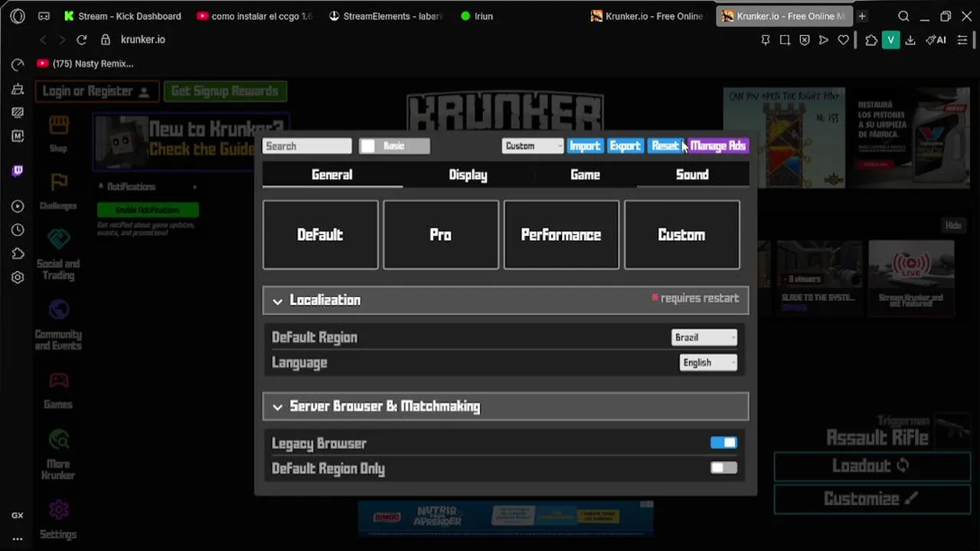Image resolution: width=980 pixels, height=551 pixels.
Task: Switch to the StreamElements browser tab
Action: click(x=385, y=16)
